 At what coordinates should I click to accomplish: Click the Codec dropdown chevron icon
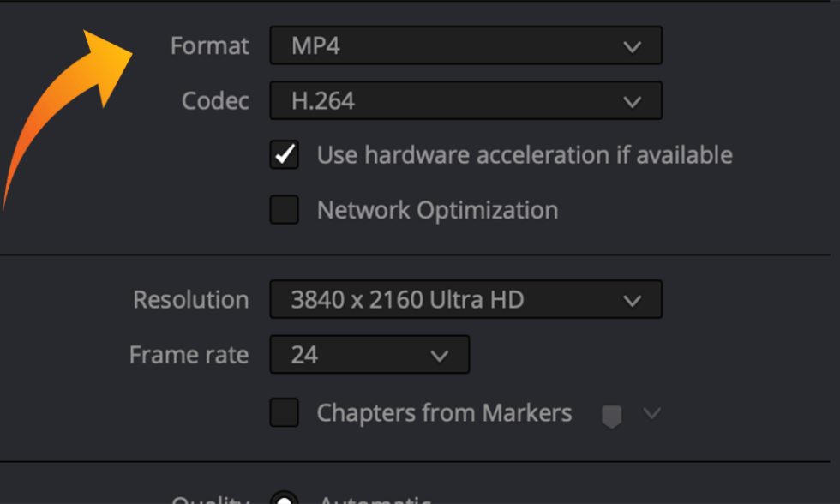tap(633, 100)
